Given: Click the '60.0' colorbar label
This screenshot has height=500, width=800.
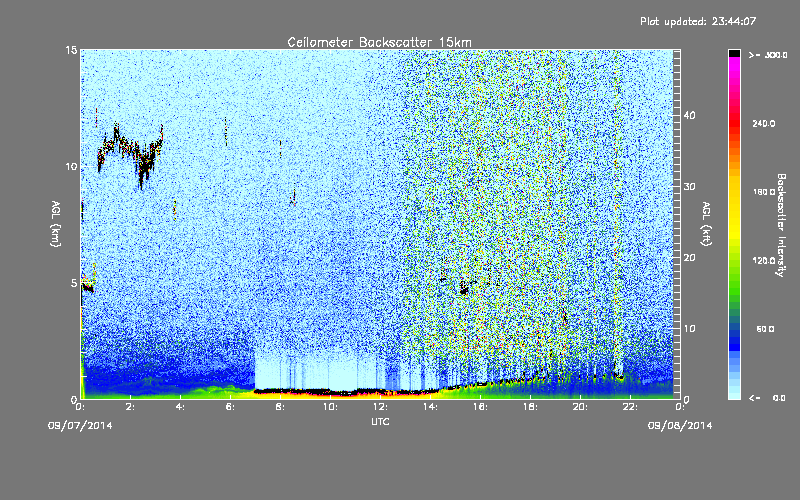Looking at the screenshot, I should point(765,330).
